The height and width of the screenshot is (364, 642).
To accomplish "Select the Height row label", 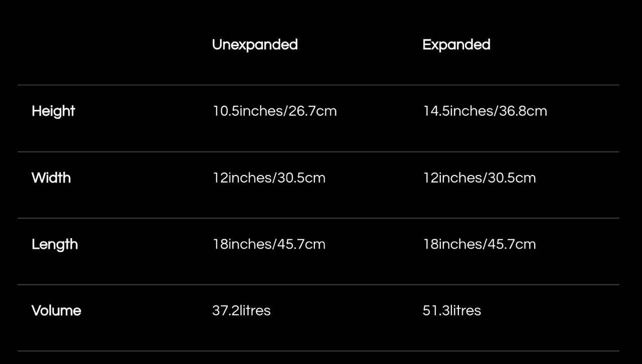I will 53,111.
